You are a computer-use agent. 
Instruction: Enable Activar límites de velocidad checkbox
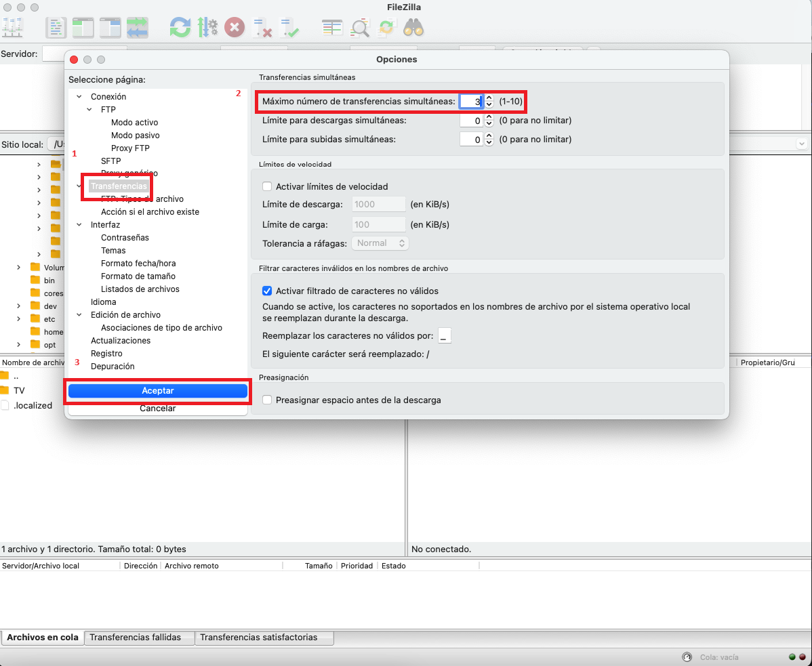click(267, 186)
